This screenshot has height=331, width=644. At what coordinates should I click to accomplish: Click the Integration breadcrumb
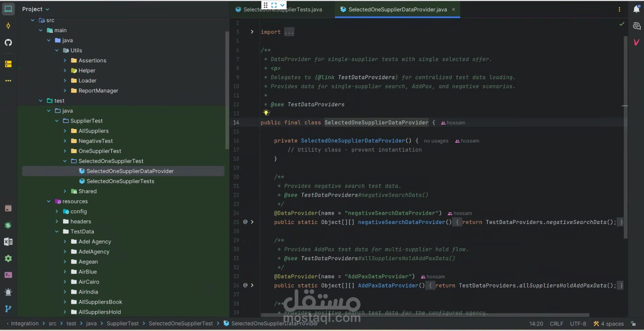(25, 323)
